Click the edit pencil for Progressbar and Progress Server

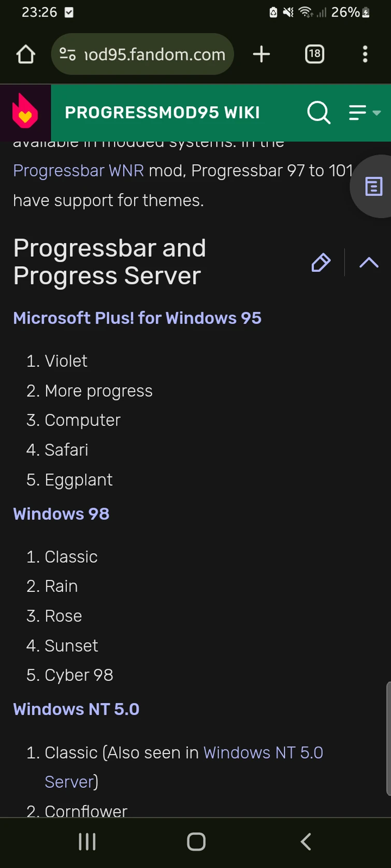321,262
